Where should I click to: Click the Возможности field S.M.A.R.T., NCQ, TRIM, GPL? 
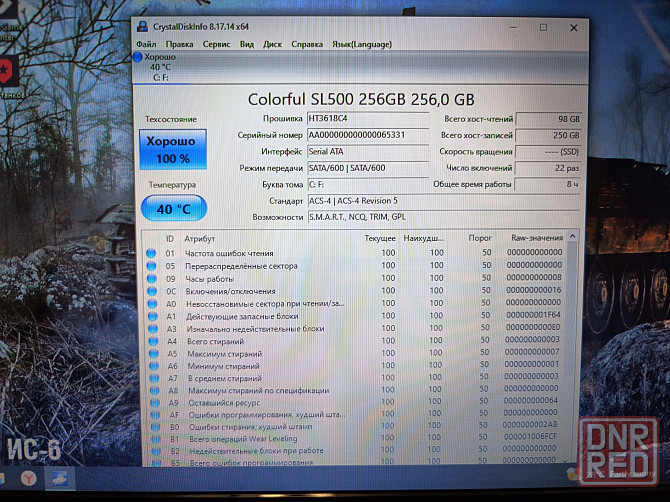pyautogui.click(x=444, y=217)
